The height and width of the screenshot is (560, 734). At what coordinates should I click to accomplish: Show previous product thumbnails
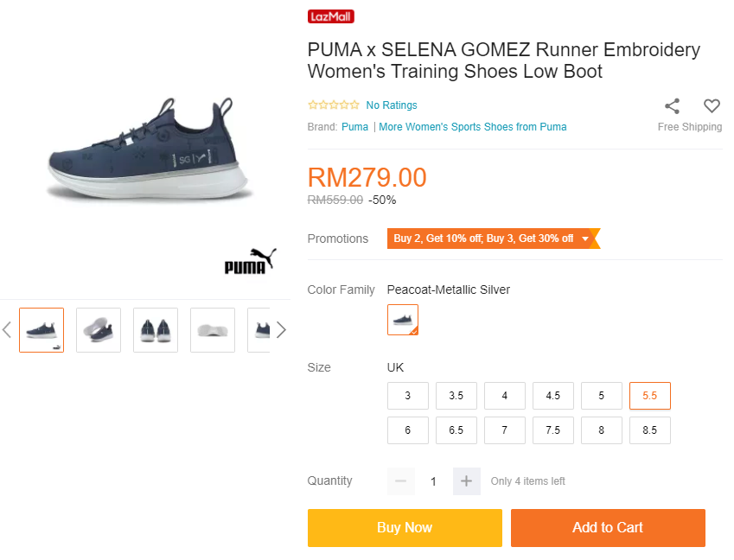(x=7, y=329)
